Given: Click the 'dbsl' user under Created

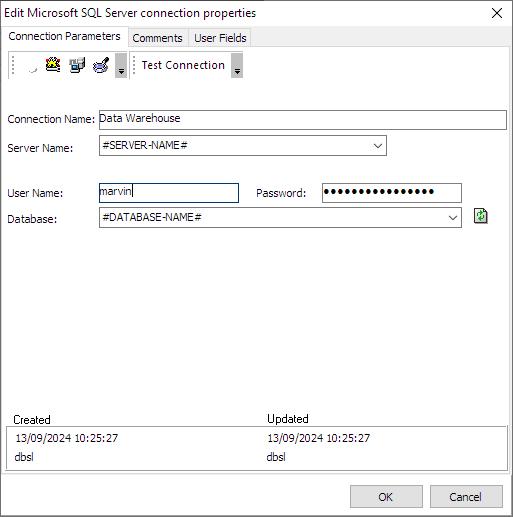Looking at the screenshot, I should 24,457.
